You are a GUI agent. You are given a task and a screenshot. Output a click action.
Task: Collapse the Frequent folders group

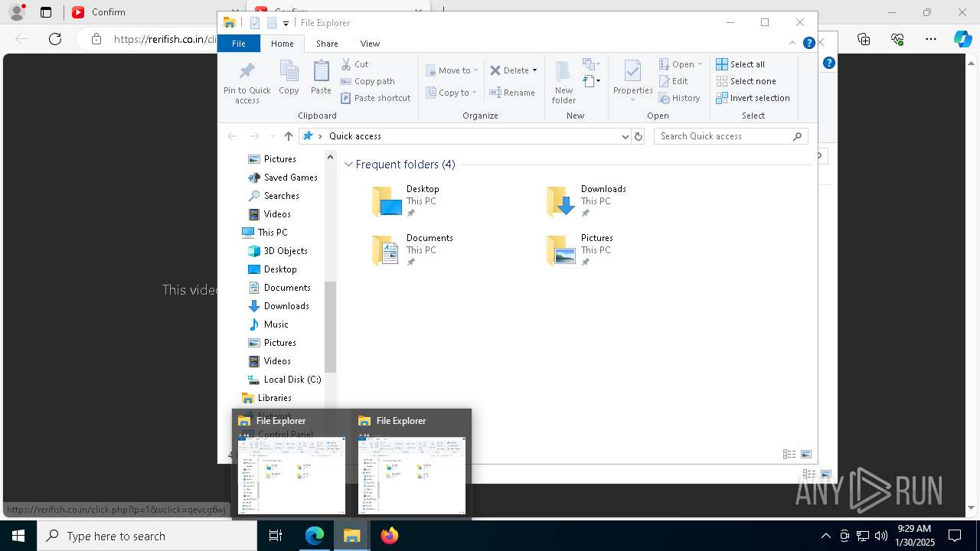[x=348, y=165]
